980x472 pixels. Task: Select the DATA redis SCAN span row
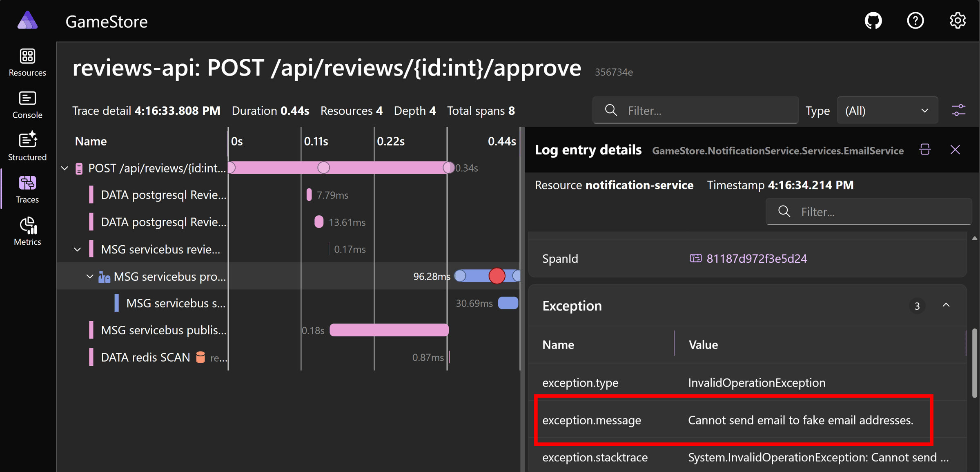[x=145, y=358]
